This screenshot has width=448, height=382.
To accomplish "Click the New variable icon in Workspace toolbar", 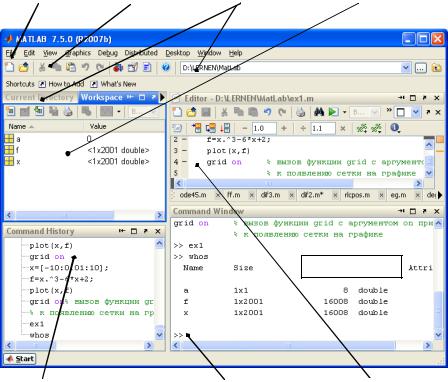I will [10, 111].
